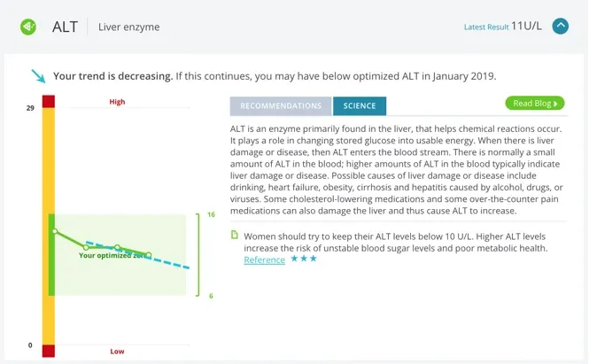Click the green ALT biomarker icon
Viewport: 589px width, 364px height.
point(29,27)
